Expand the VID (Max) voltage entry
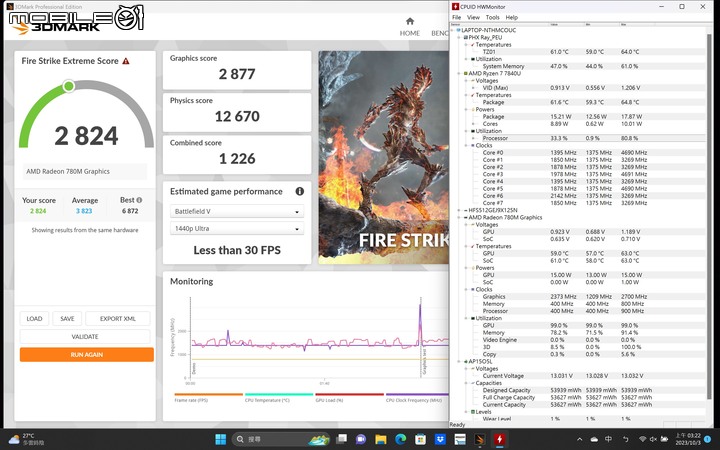The image size is (720, 450). [473, 88]
